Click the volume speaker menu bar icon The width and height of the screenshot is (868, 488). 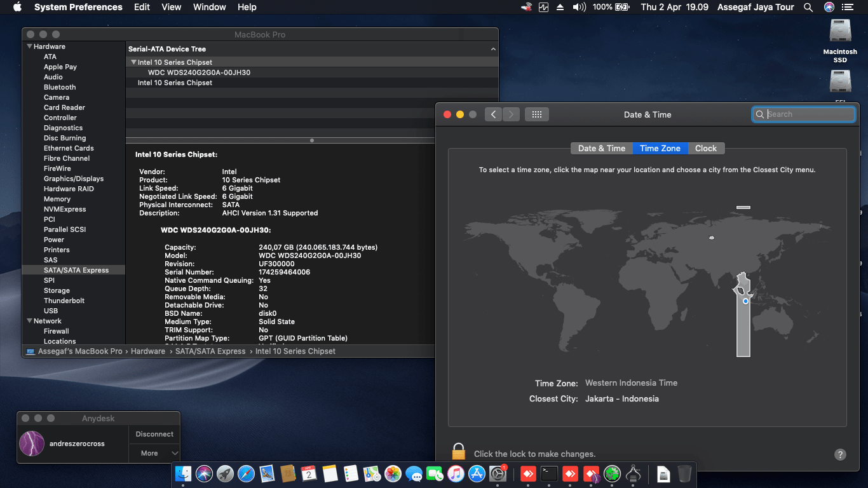pyautogui.click(x=579, y=7)
